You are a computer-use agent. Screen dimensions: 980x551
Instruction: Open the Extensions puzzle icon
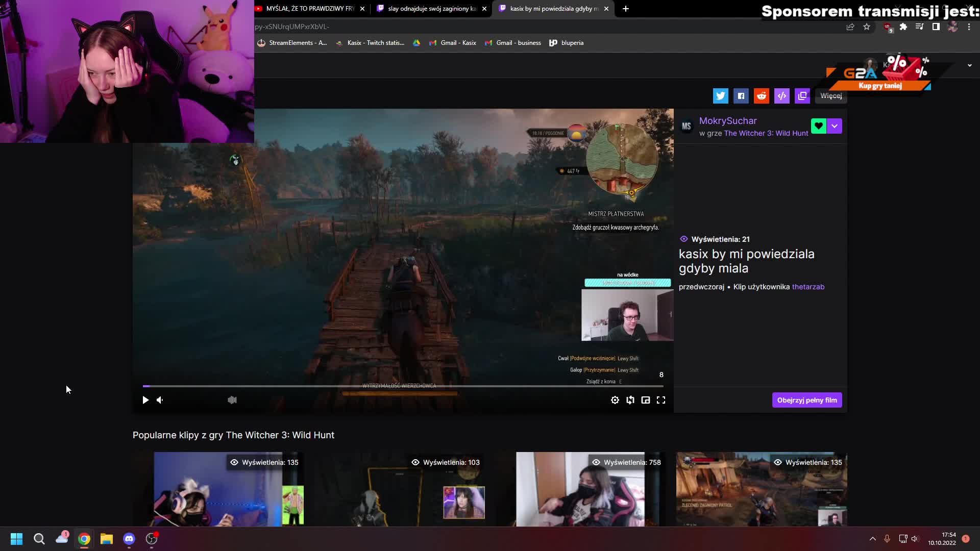[x=903, y=27]
